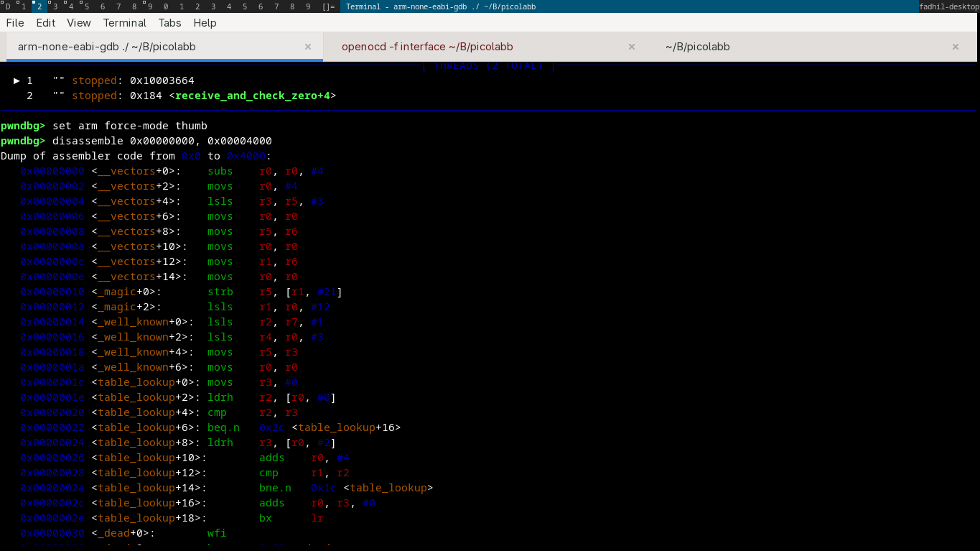Select the highlighted workspace tag 2
This screenshot has width=980, height=551.
point(39,6)
